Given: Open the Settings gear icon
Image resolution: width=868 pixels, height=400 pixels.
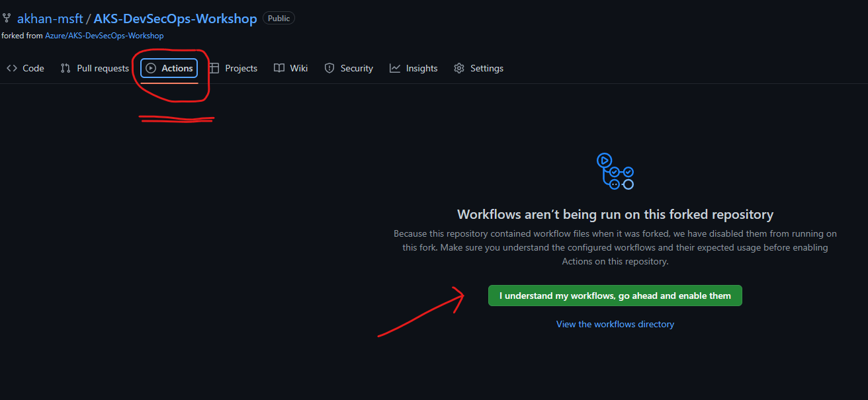Looking at the screenshot, I should pos(458,67).
